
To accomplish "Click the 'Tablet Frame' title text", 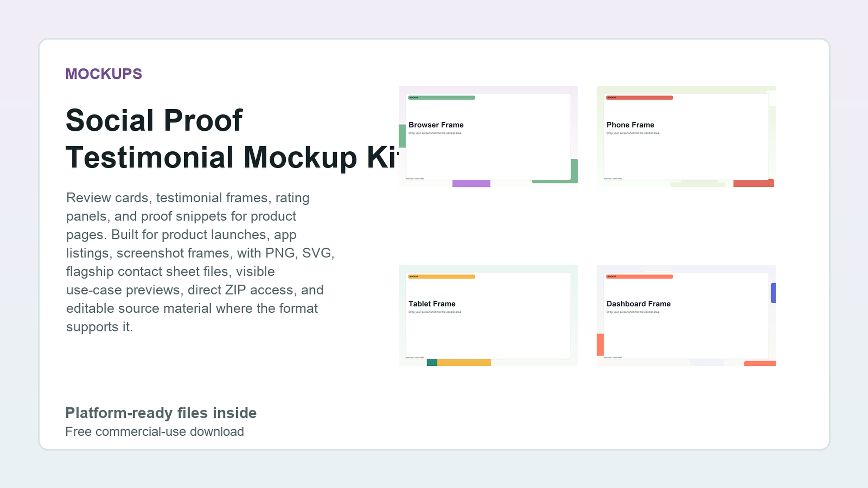I will click(432, 304).
